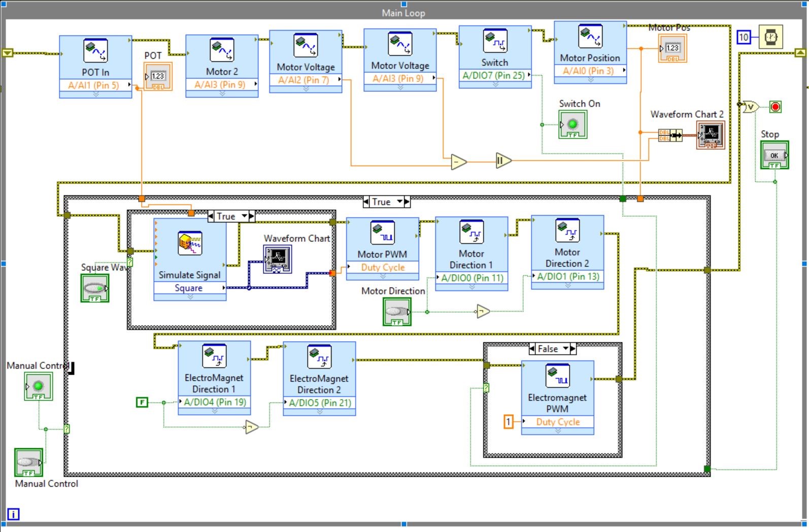Click Motor Voltage icon with A/AI2 channel

tap(306, 46)
